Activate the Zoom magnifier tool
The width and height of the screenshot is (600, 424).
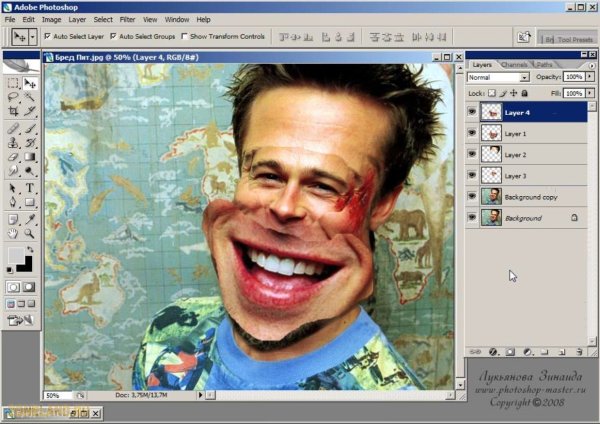point(30,231)
